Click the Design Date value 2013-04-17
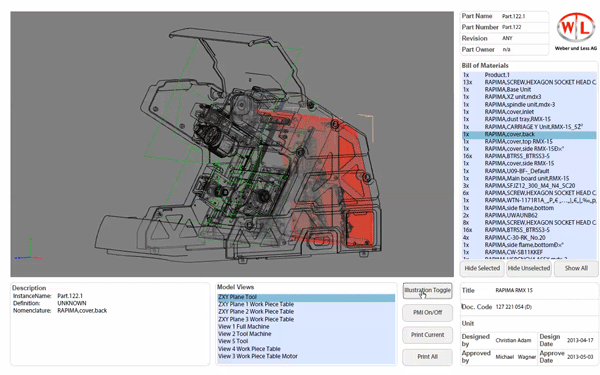 point(580,340)
